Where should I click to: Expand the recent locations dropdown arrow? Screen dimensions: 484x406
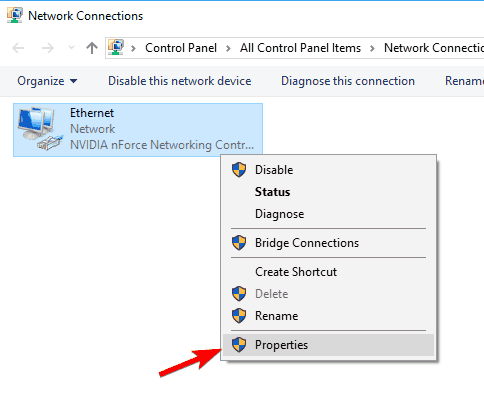tap(71, 48)
